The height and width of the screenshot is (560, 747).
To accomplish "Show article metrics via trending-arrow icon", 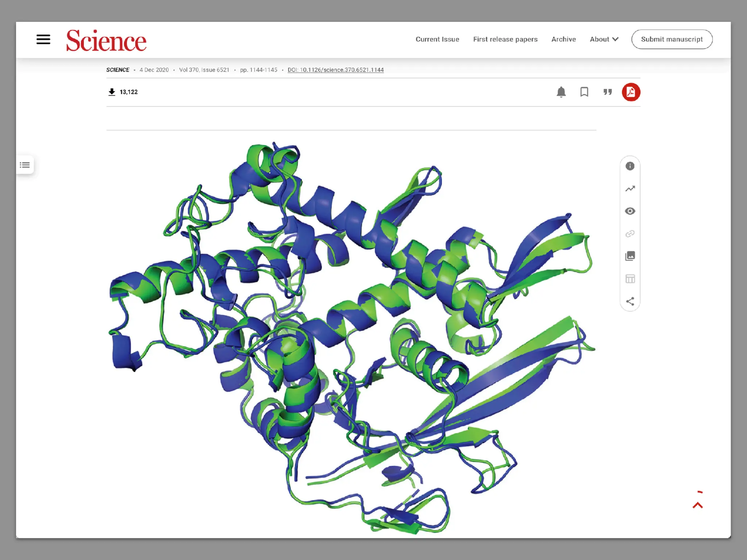I will (x=630, y=189).
